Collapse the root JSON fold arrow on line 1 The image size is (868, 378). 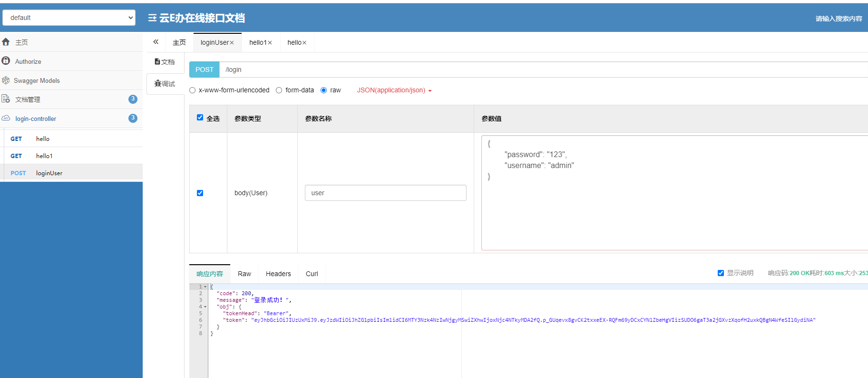click(205, 287)
